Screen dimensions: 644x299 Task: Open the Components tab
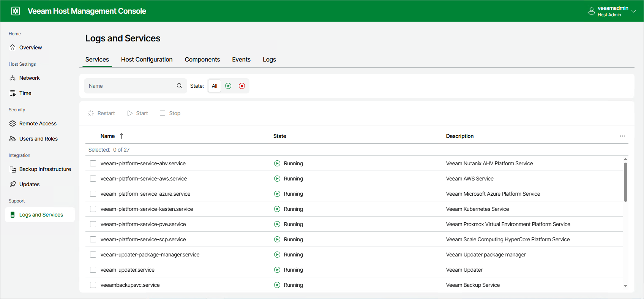click(x=202, y=60)
